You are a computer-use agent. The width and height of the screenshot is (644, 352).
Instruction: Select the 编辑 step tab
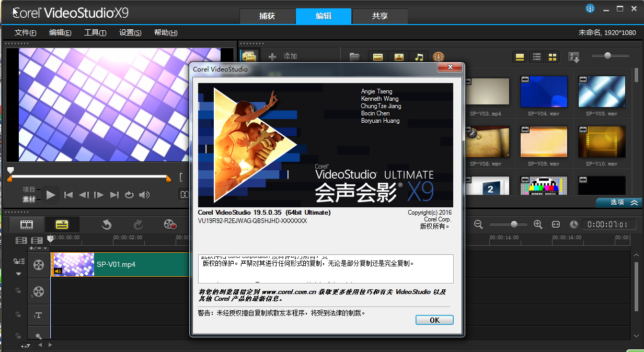[324, 16]
